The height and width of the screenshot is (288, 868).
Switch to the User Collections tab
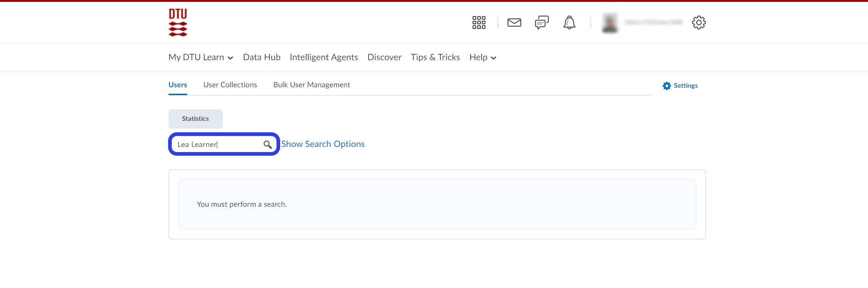(x=230, y=85)
